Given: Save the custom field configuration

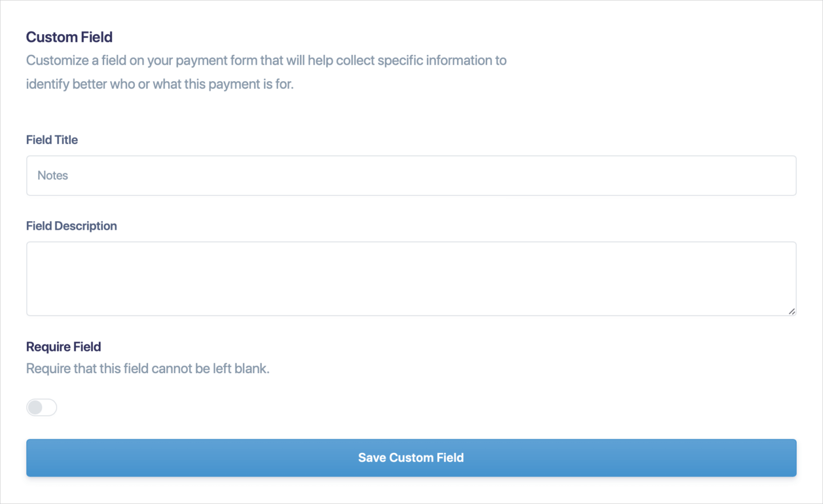Looking at the screenshot, I should pyautogui.click(x=411, y=457).
